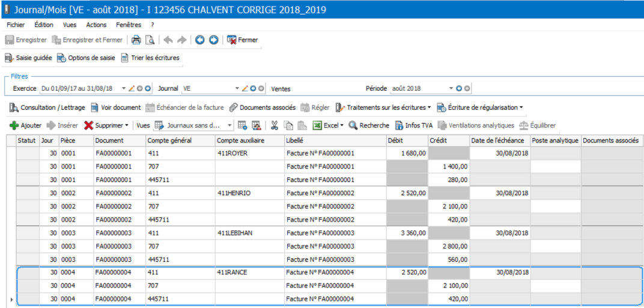Viewport: 644px width, 308px height.
Task: Open Consultation / Lettrage
Action: click(47, 107)
